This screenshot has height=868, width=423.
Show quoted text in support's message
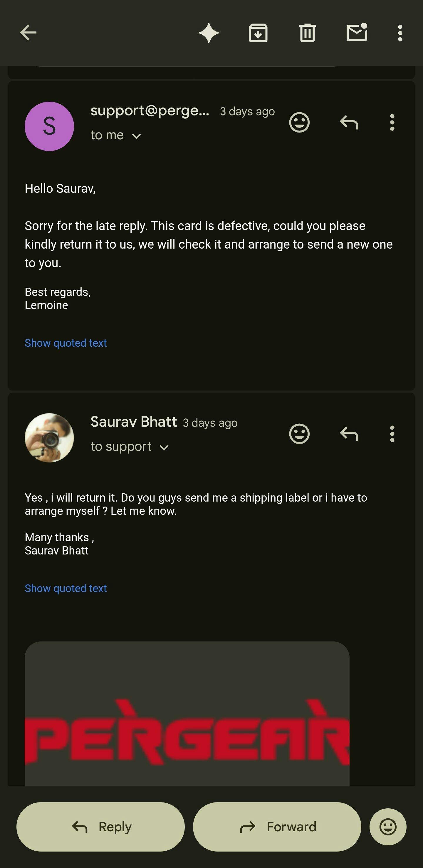66,343
